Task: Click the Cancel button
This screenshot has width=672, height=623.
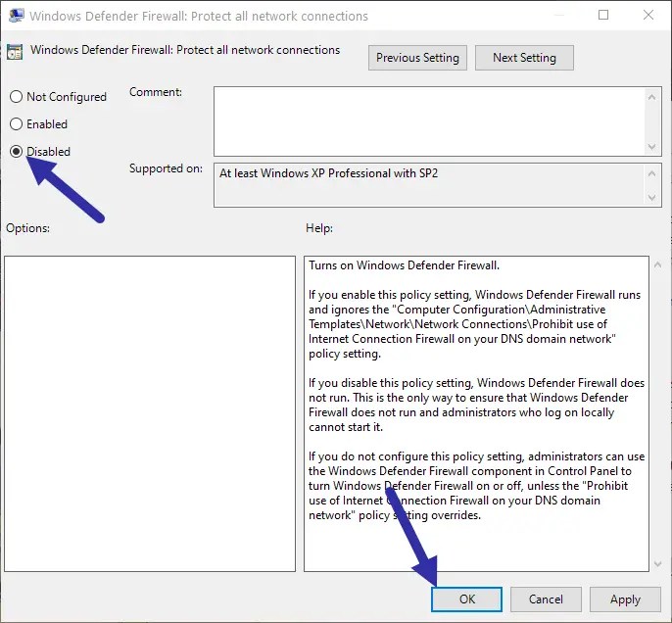Action: pos(546,599)
